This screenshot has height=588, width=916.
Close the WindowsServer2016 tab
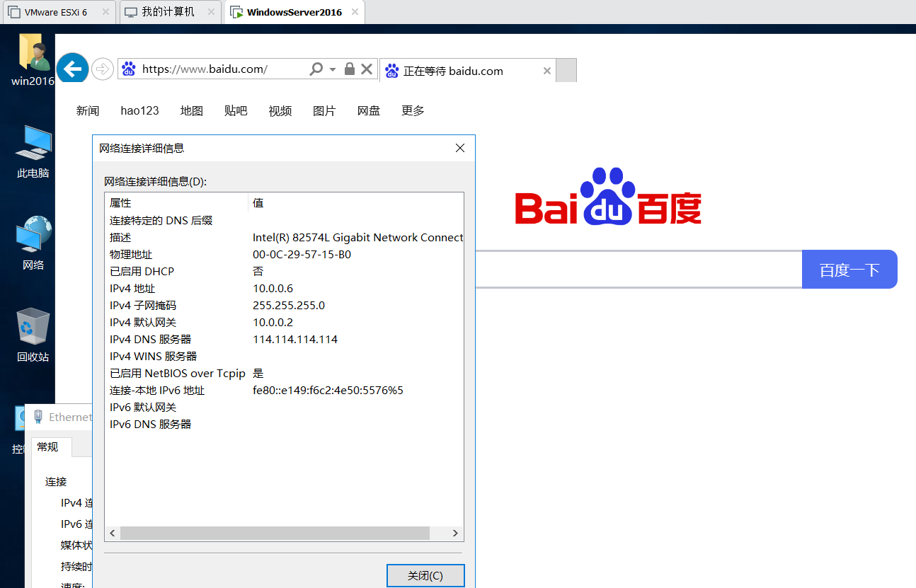pyautogui.click(x=355, y=12)
